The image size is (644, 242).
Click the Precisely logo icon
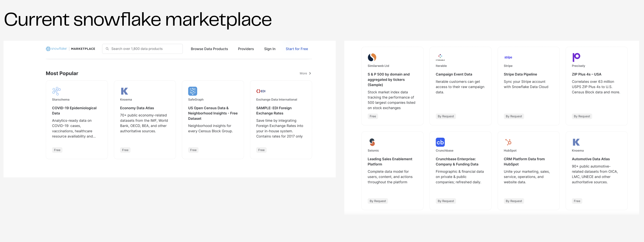pyautogui.click(x=576, y=57)
